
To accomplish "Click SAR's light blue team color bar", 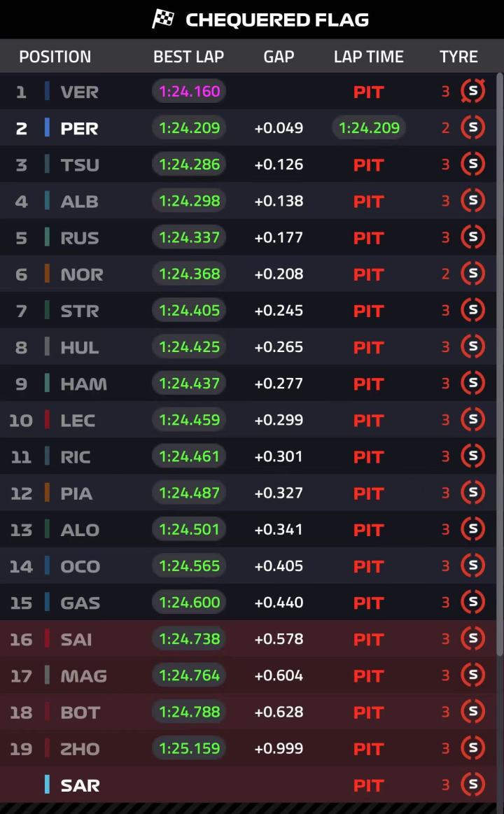I will (x=47, y=785).
